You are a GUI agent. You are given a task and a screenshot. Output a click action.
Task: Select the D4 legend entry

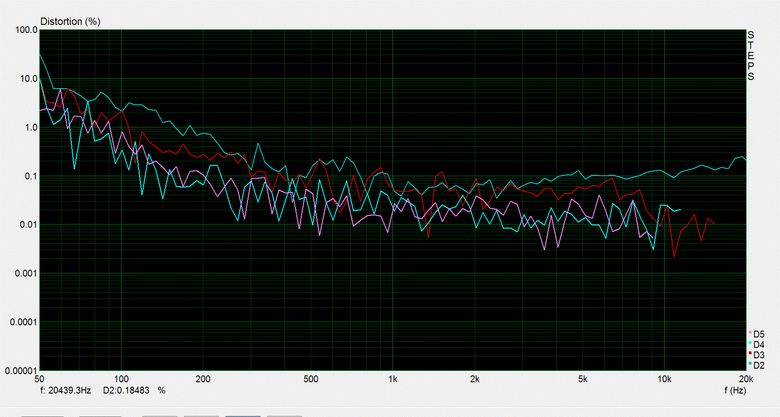point(757,345)
